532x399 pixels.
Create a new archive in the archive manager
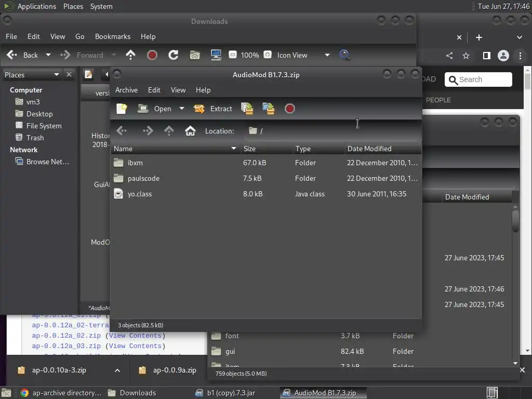point(122,109)
